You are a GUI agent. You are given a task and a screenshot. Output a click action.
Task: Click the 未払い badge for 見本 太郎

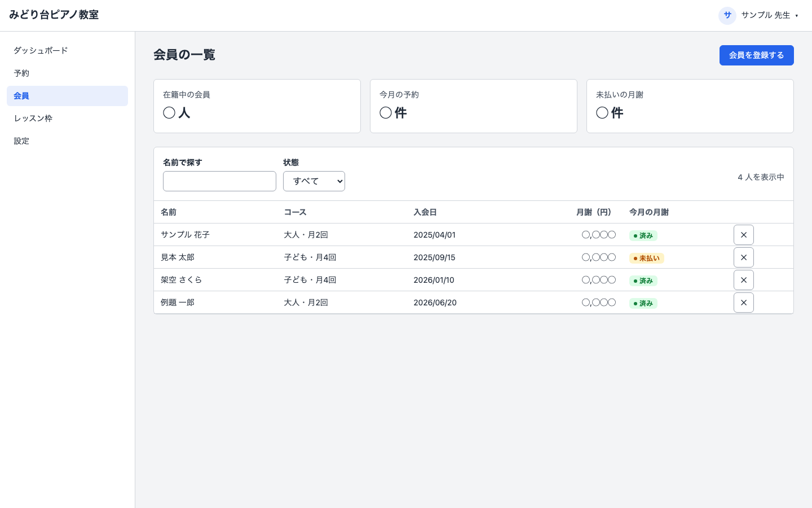pos(647,258)
